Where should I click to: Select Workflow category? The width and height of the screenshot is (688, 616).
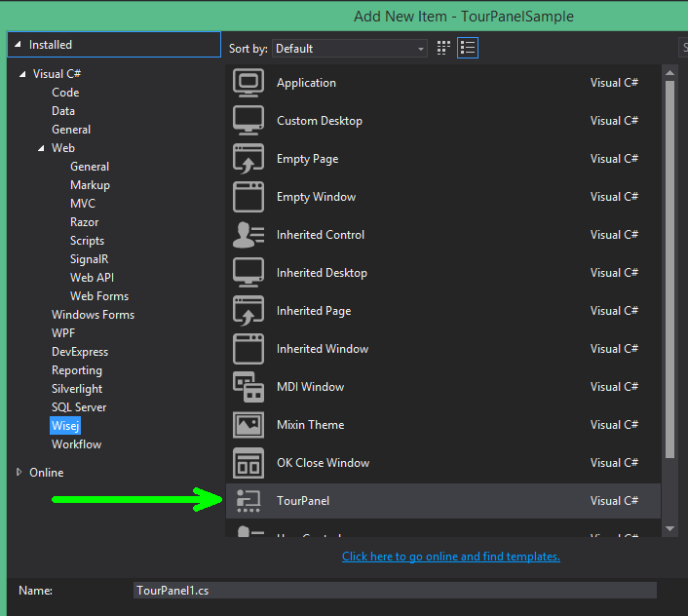pos(76,444)
